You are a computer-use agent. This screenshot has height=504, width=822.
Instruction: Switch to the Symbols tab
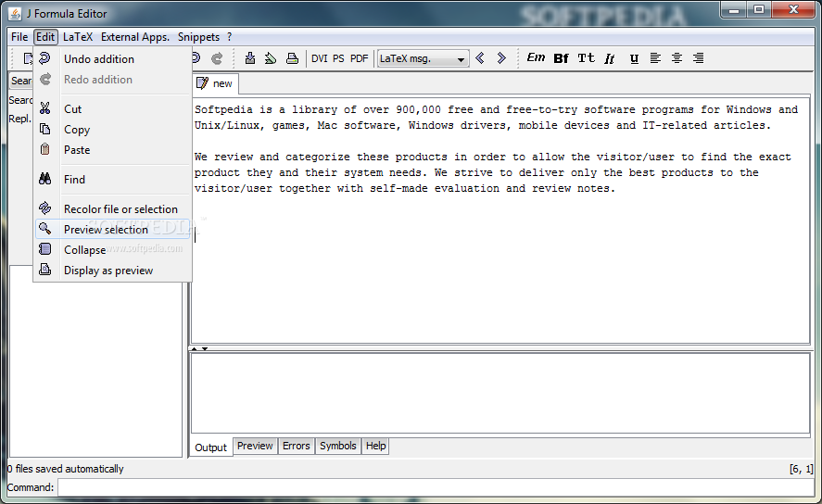pos(338,446)
